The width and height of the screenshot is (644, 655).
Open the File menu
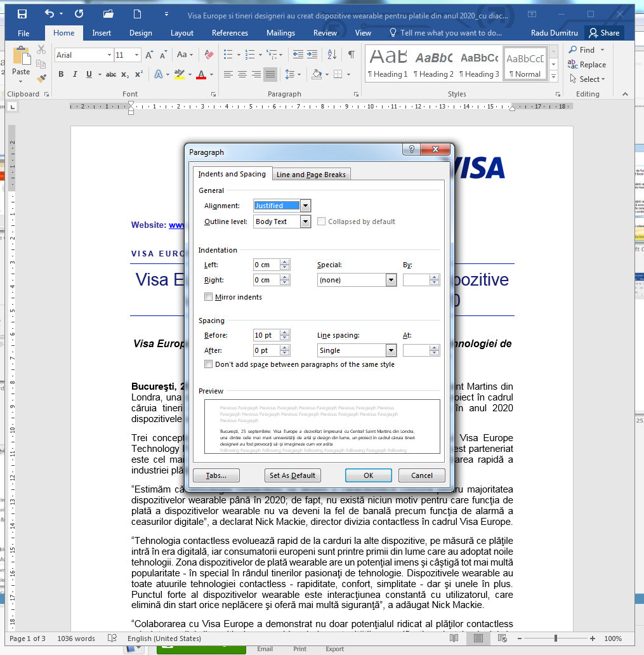coord(23,33)
